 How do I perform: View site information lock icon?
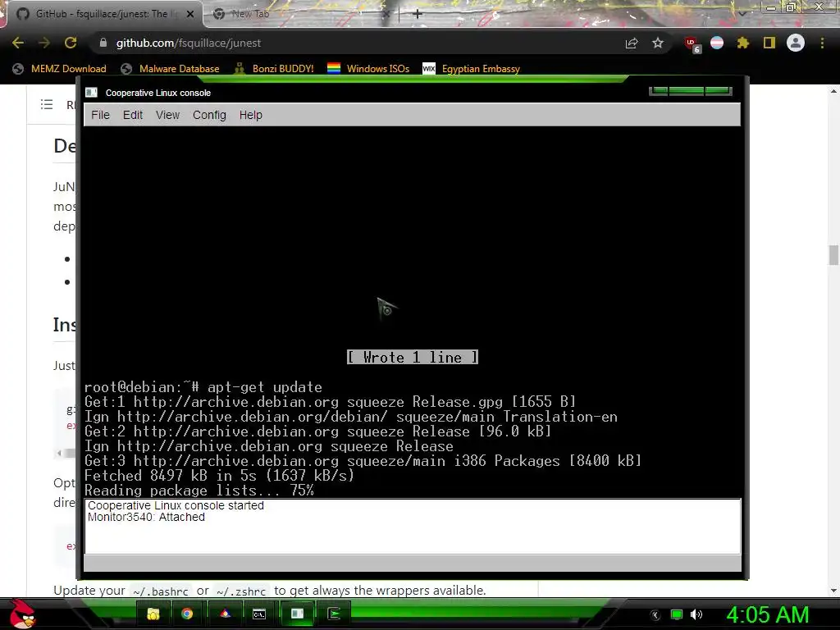point(103,43)
